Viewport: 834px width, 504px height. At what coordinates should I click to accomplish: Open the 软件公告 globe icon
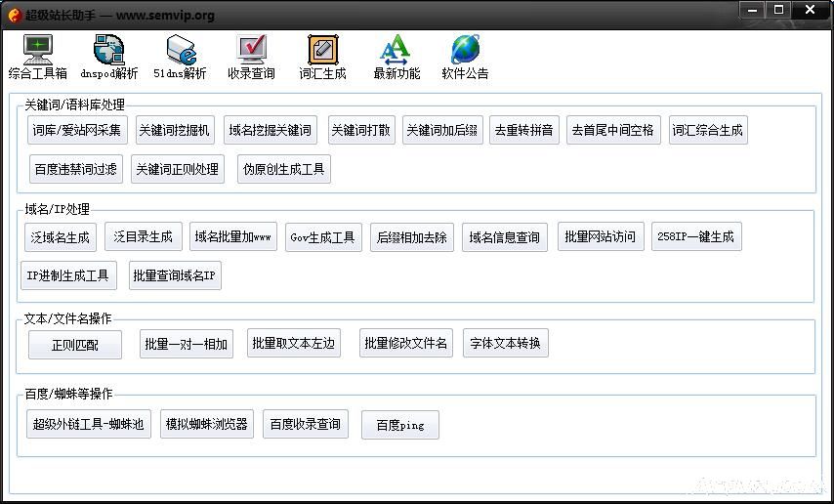[x=466, y=50]
